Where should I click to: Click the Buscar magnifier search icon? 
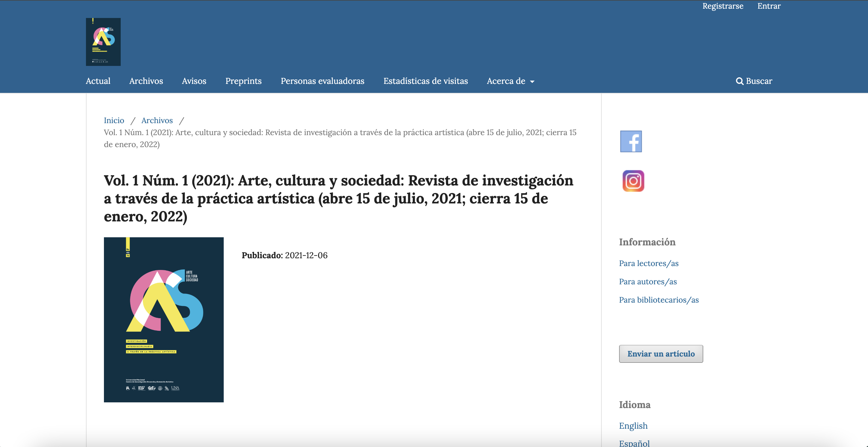tap(739, 81)
